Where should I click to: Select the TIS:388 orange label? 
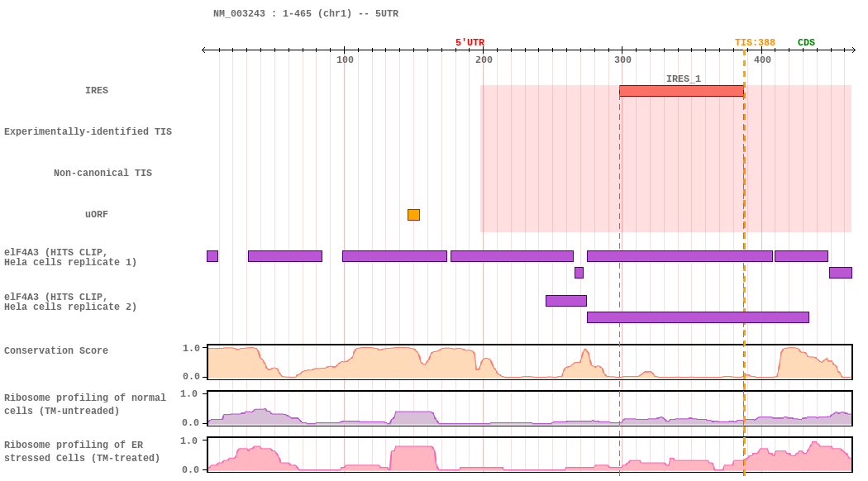[755, 43]
